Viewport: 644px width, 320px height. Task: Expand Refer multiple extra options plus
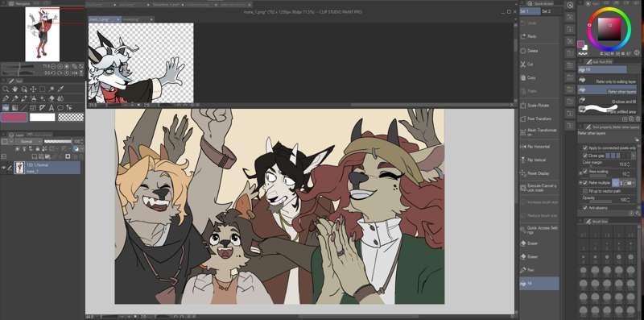point(580,183)
